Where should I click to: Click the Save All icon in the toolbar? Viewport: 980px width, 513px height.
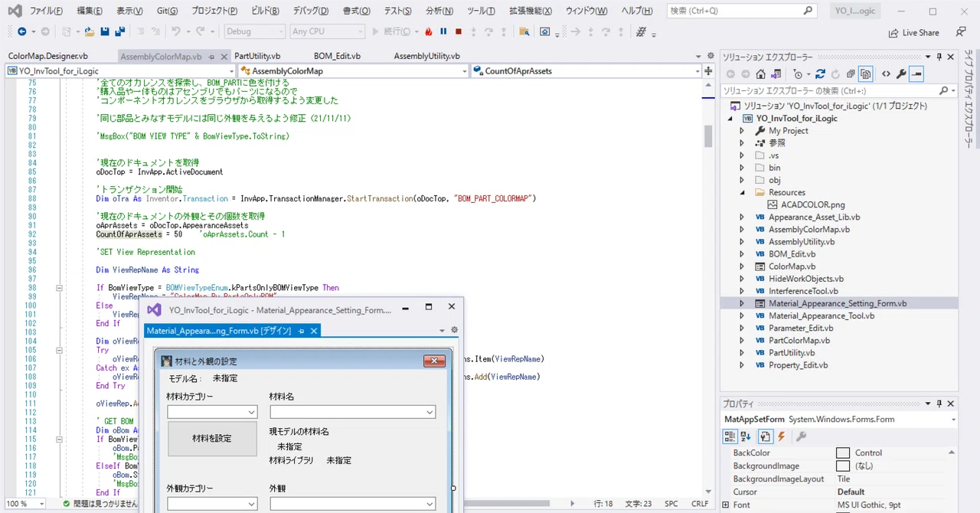(x=120, y=31)
